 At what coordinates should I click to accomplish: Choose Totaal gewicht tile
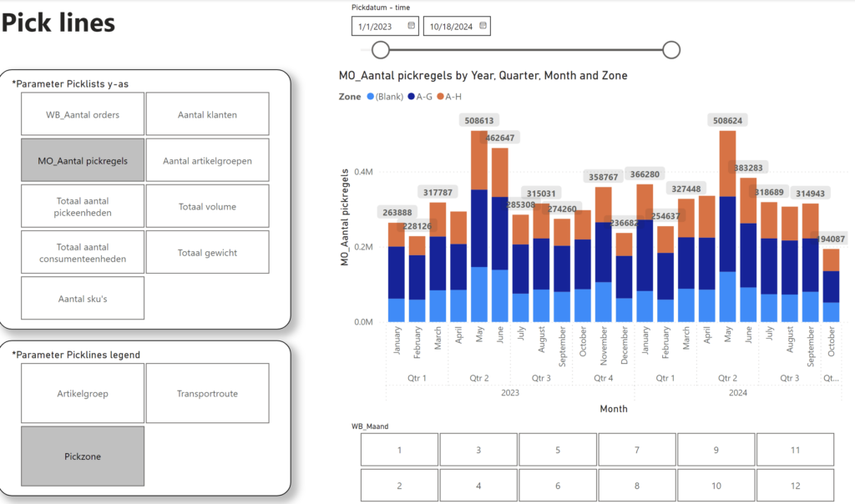click(207, 252)
